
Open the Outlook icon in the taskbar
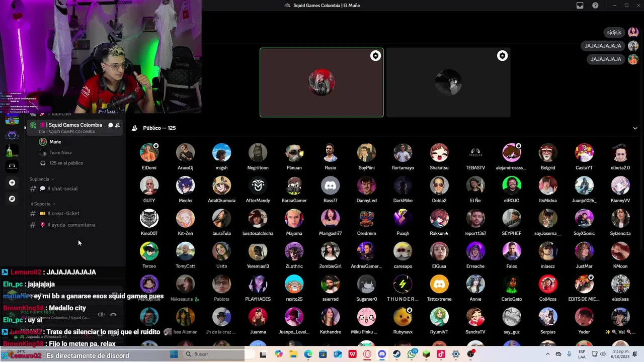[338, 354]
